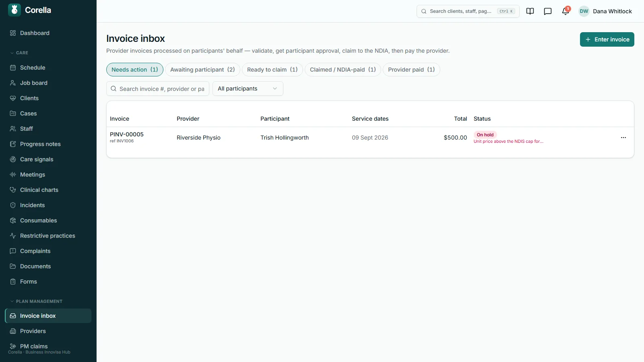This screenshot has width=644, height=362.
Task: Go to Dashboard in sidebar
Action: pyautogui.click(x=48, y=33)
